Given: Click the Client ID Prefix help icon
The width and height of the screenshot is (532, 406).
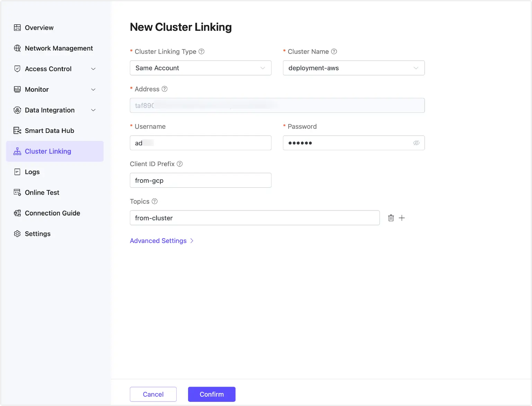Looking at the screenshot, I should coord(180,164).
